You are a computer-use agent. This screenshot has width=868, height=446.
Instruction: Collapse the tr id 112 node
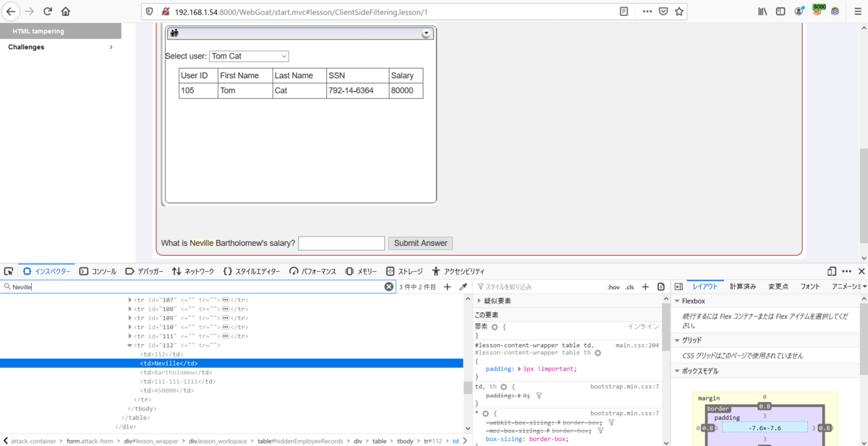tap(131, 346)
